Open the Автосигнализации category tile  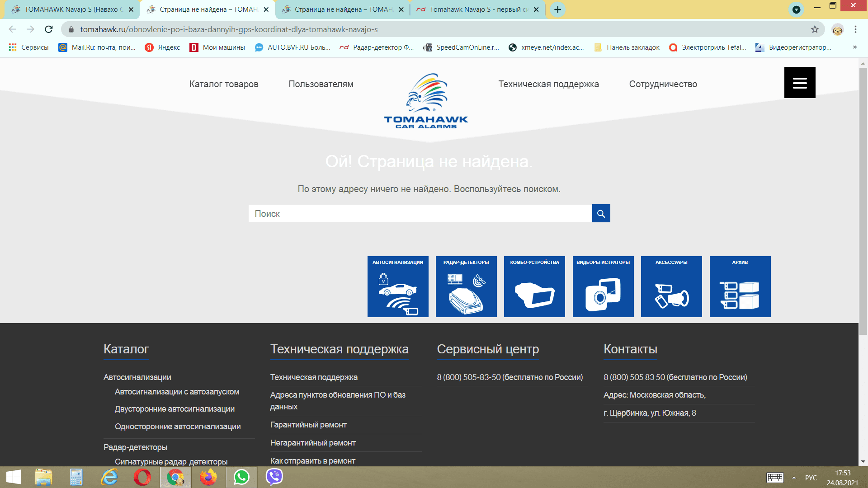pos(398,286)
